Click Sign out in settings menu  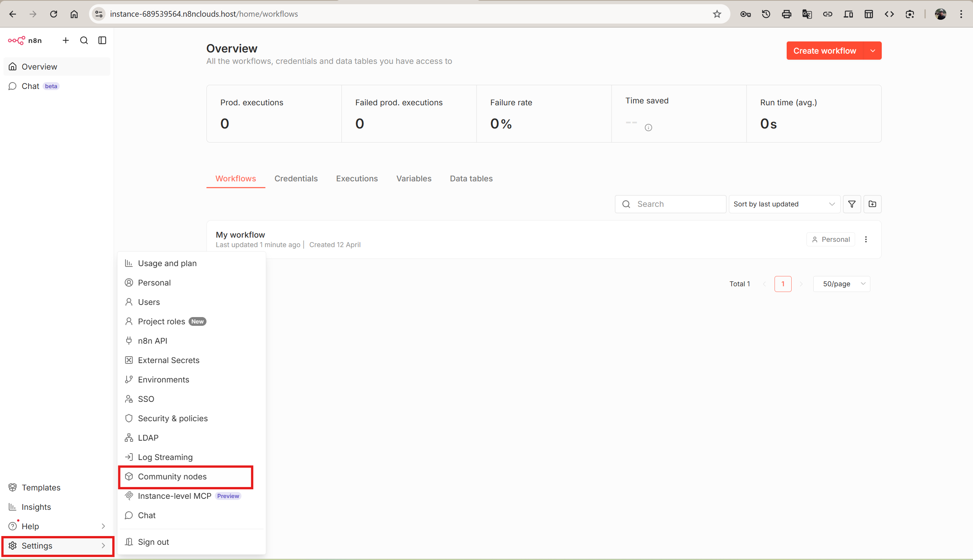(x=192, y=542)
